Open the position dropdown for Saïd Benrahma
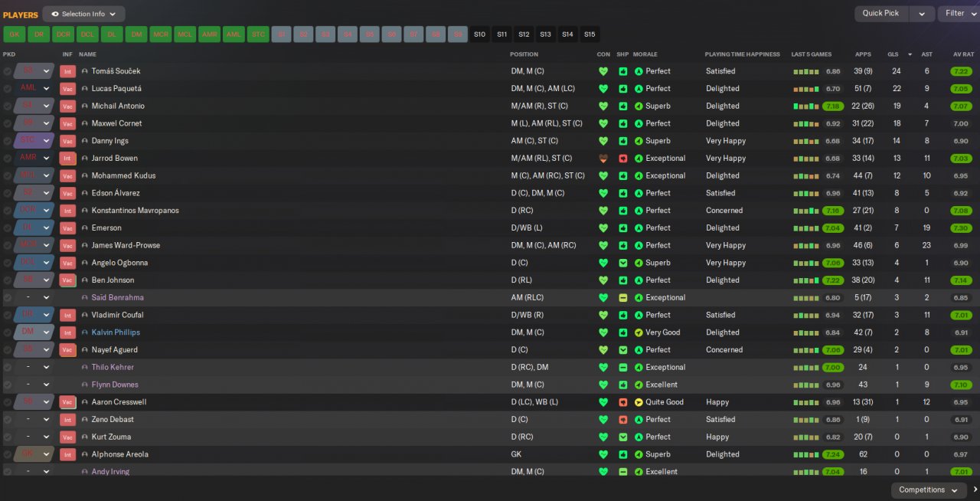Image resolution: width=980 pixels, height=501 pixels. 34,297
